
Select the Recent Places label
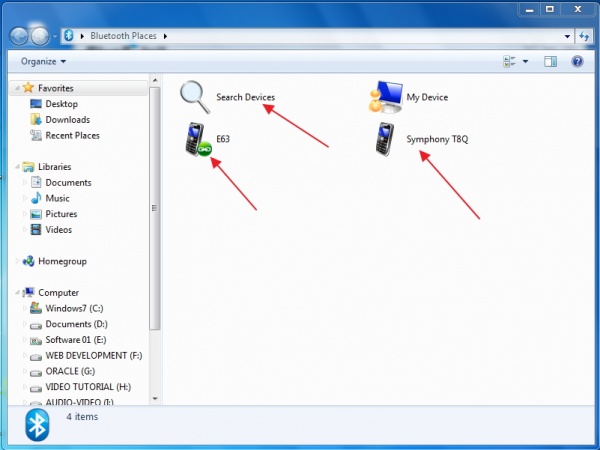(x=72, y=135)
